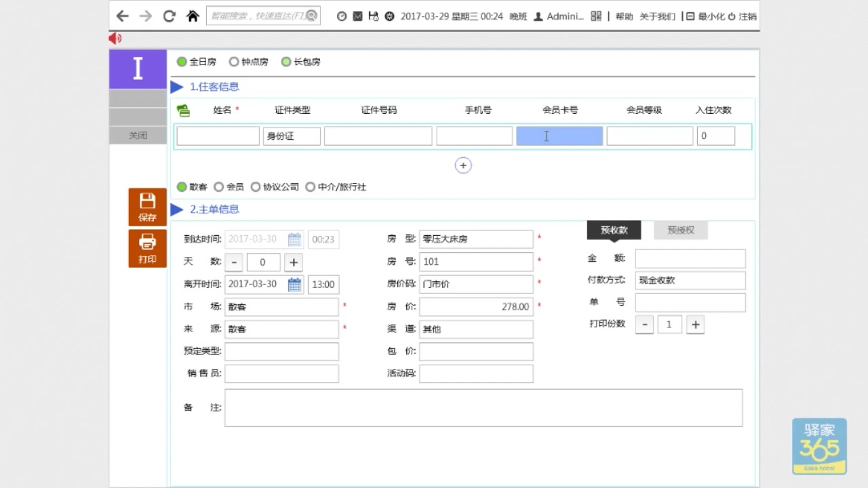Open the 付款方式 dropdown showing 现金收款

[690, 281]
